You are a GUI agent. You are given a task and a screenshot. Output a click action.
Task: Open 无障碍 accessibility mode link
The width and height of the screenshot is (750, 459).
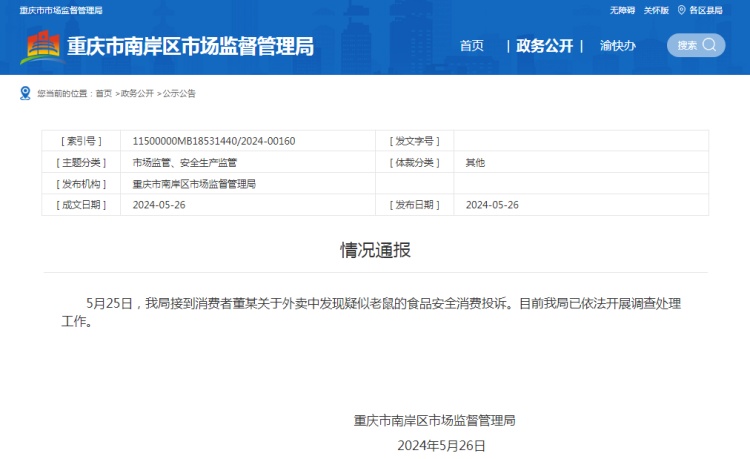point(622,10)
